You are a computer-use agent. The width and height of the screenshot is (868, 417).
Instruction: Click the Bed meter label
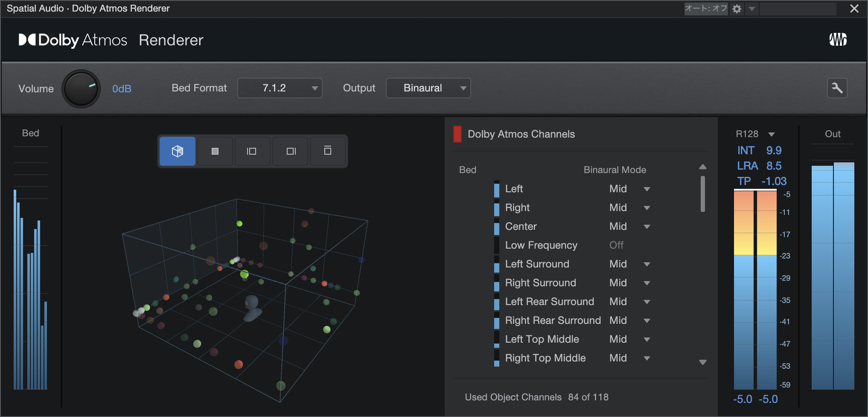pyautogui.click(x=31, y=133)
